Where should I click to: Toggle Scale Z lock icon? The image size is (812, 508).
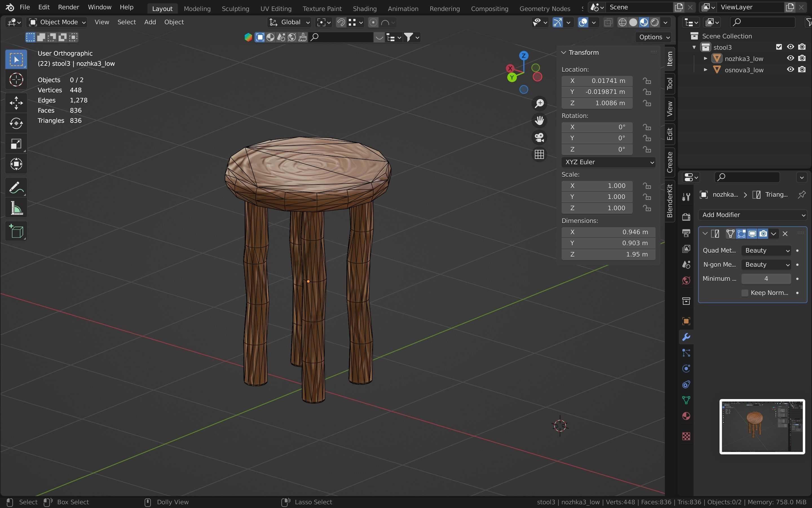click(646, 208)
